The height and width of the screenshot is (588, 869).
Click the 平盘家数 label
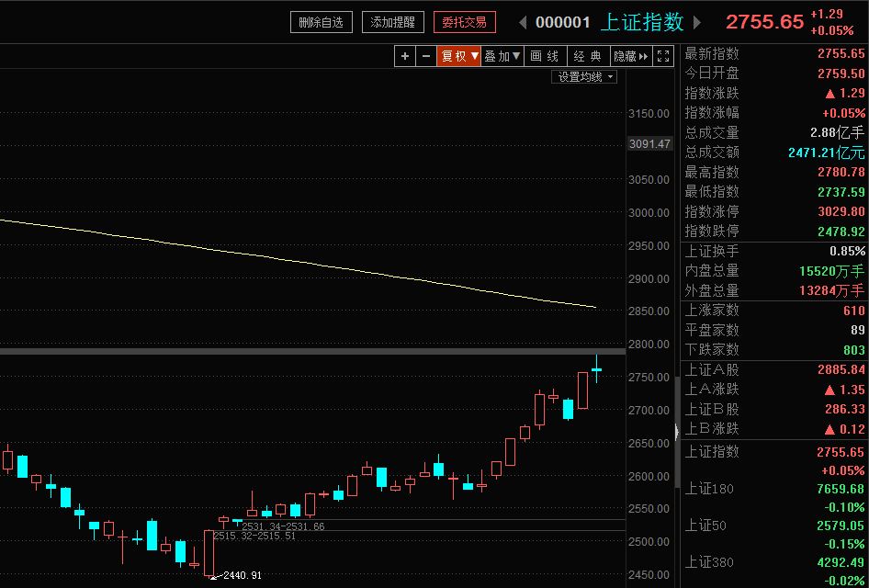712,331
